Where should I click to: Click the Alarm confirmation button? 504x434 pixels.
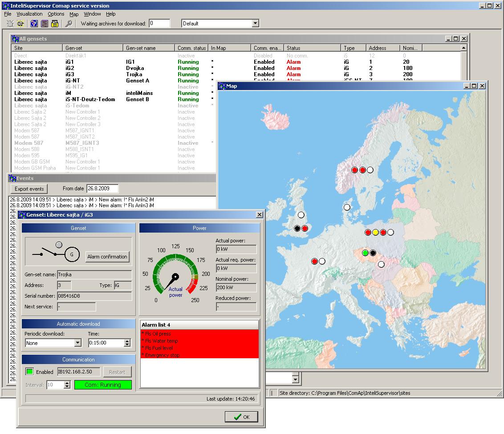point(107,257)
